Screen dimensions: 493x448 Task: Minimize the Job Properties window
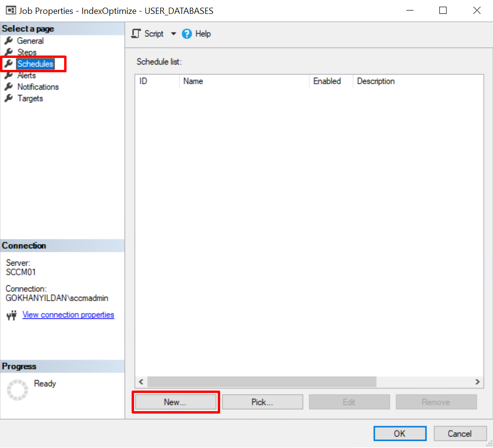410,11
